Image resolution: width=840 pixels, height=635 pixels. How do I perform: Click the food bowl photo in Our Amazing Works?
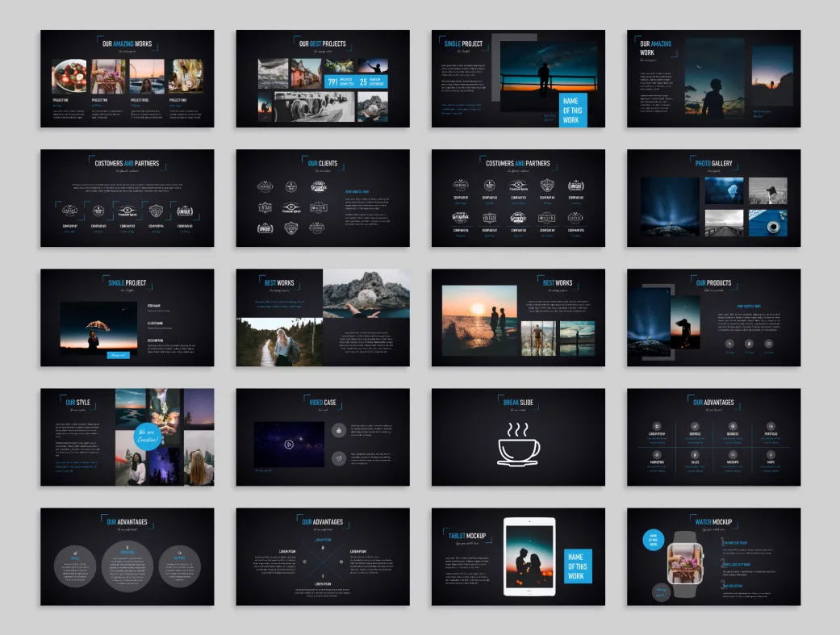click(x=69, y=77)
